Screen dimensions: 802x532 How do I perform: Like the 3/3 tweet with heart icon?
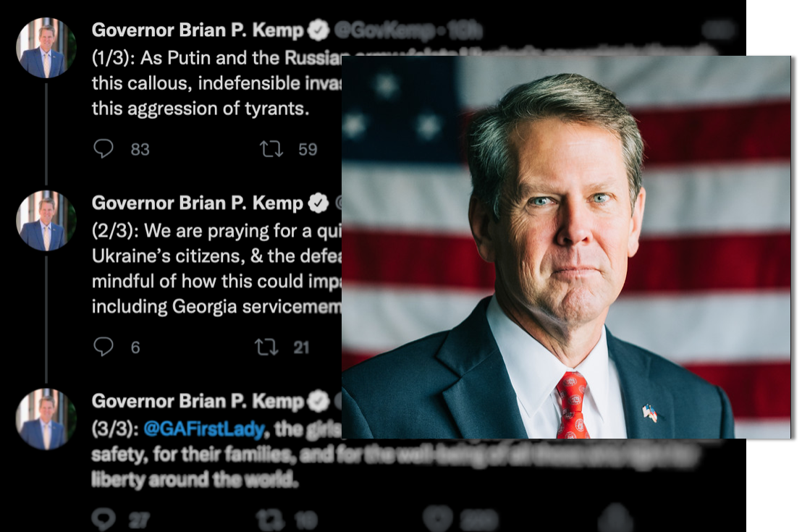[x=436, y=519]
